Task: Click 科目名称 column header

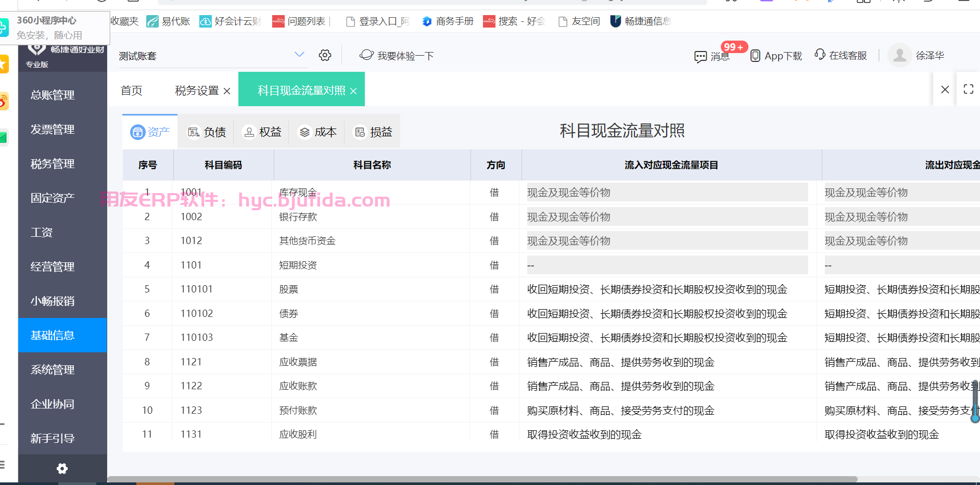Action: [x=372, y=165]
